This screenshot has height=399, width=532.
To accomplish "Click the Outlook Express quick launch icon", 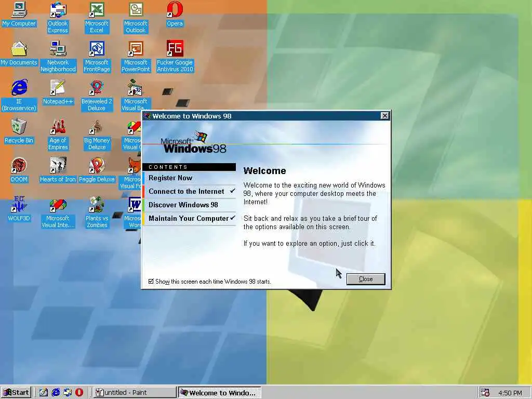I will [x=68, y=392].
